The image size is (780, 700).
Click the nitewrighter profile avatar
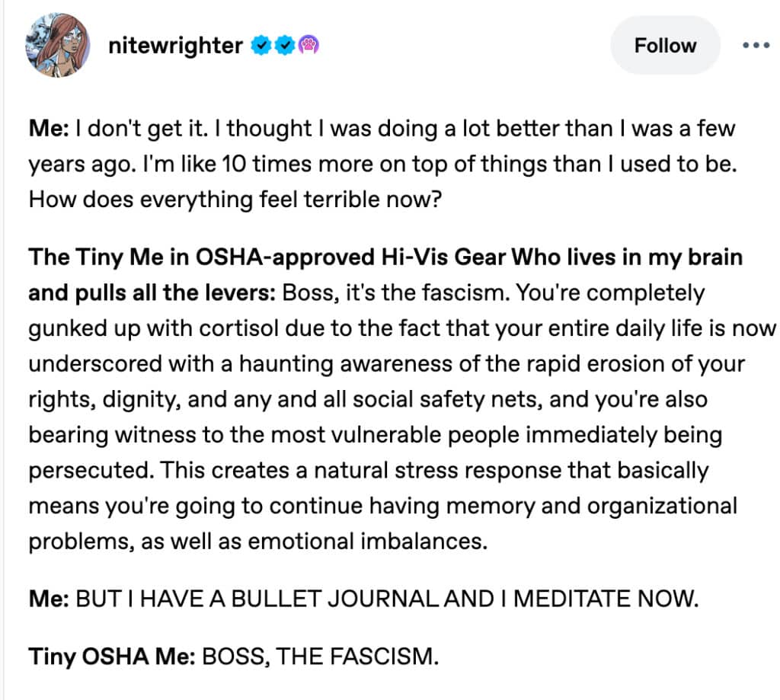(58, 45)
